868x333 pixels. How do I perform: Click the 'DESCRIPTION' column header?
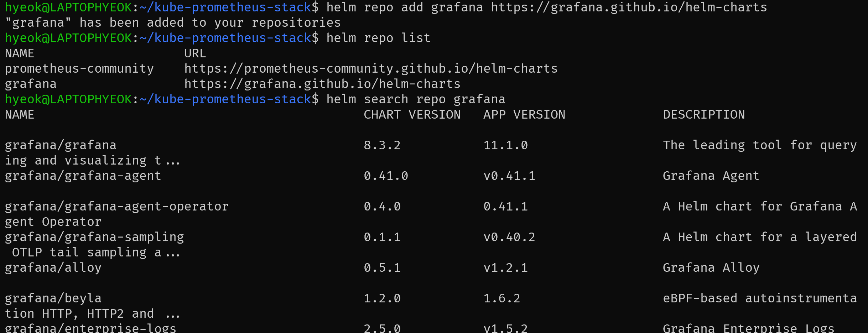(704, 115)
